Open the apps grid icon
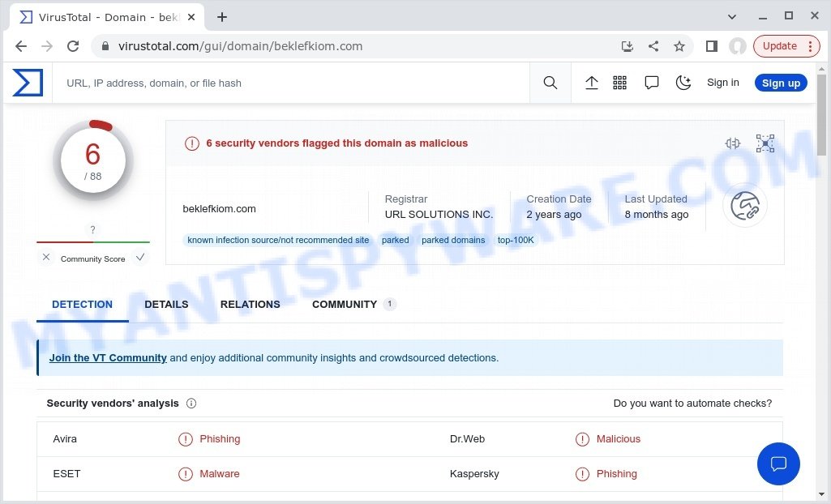 coord(619,83)
